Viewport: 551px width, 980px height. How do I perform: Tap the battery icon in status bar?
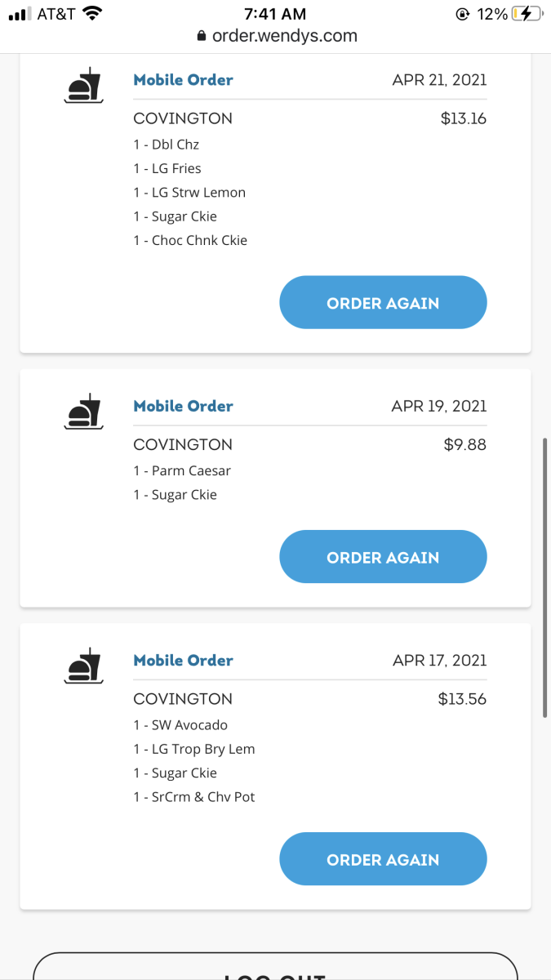(527, 14)
